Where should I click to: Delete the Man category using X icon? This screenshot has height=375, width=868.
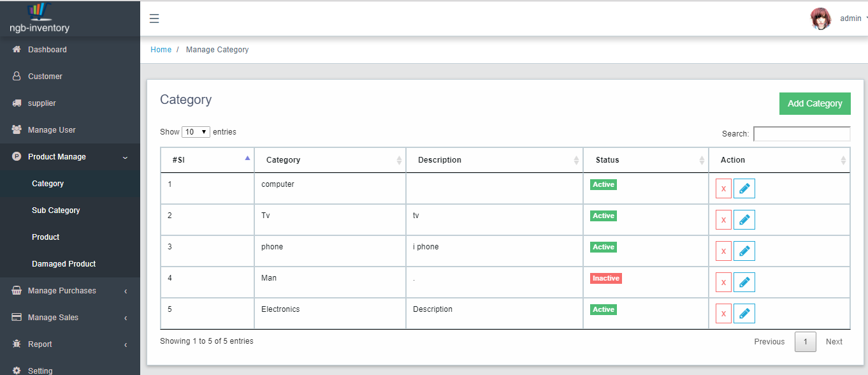(723, 282)
